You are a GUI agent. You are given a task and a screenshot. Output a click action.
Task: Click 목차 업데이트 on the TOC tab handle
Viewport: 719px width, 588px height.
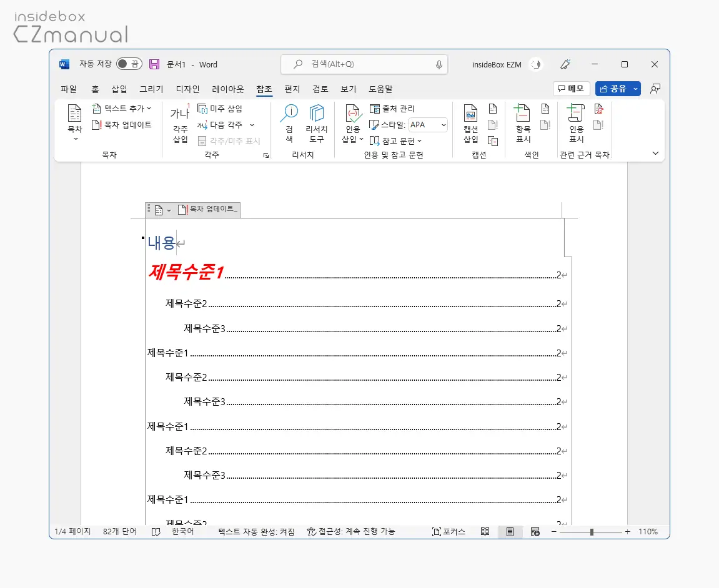coord(208,210)
